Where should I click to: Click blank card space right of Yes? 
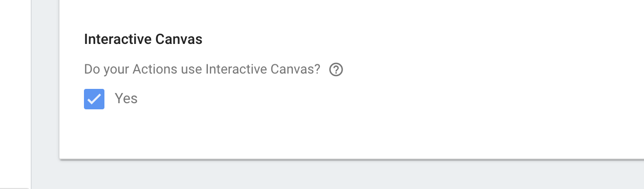(x=389, y=99)
